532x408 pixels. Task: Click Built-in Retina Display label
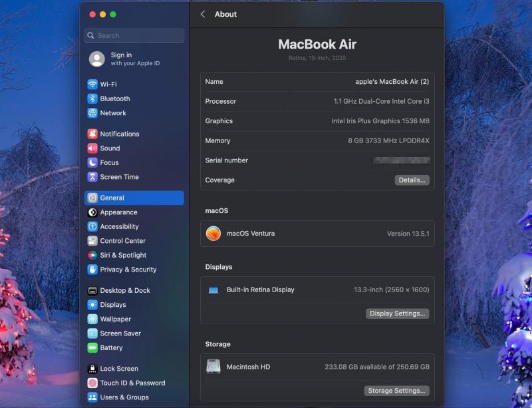(261, 290)
